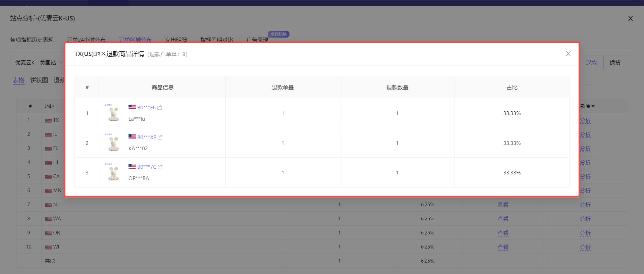Select the 换货 toggle button
644x274 pixels.
pyautogui.click(x=615, y=62)
